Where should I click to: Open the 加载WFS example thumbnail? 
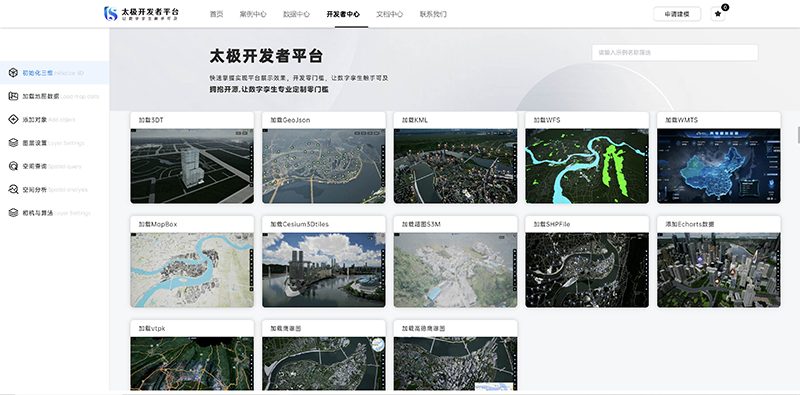pos(587,166)
